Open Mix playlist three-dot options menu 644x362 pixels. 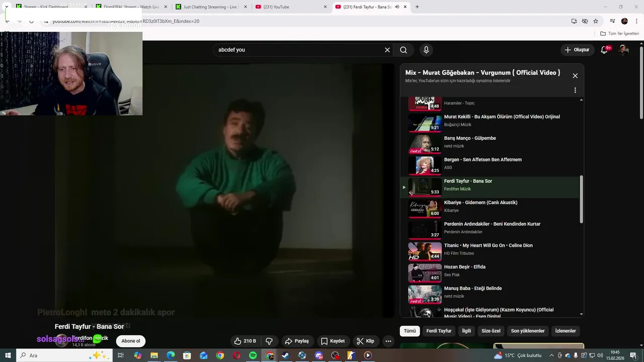point(575,90)
